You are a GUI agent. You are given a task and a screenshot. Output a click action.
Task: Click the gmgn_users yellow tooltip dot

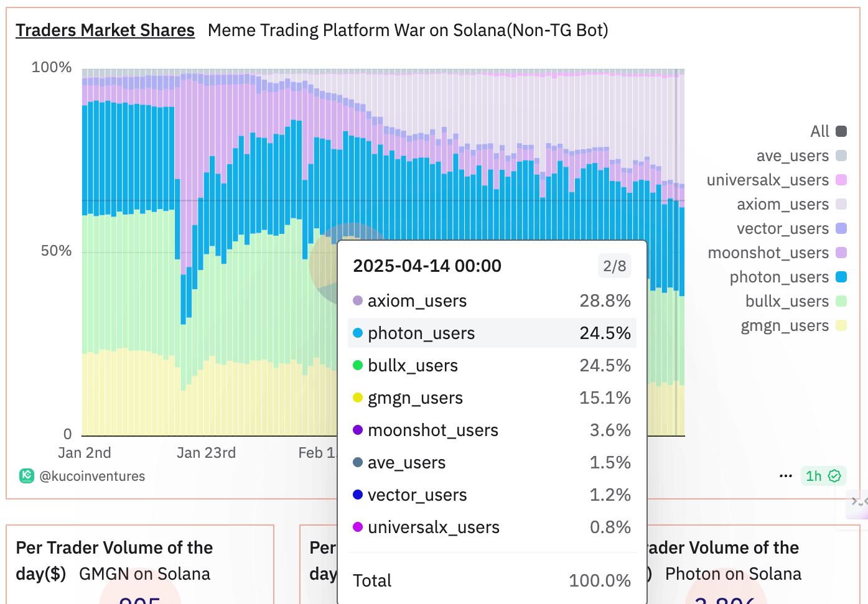[x=358, y=398]
